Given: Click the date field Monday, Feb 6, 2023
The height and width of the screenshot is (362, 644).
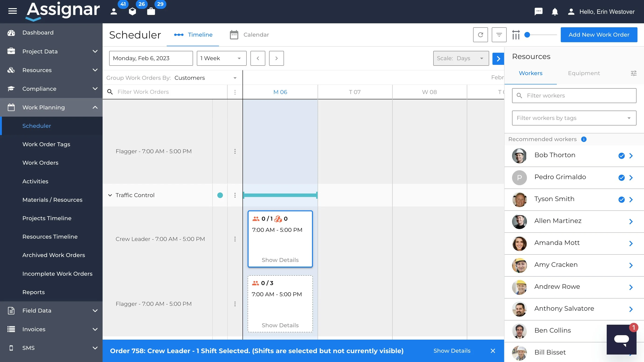Looking at the screenshot, I should pyautogui.click(x=151, y=58).
